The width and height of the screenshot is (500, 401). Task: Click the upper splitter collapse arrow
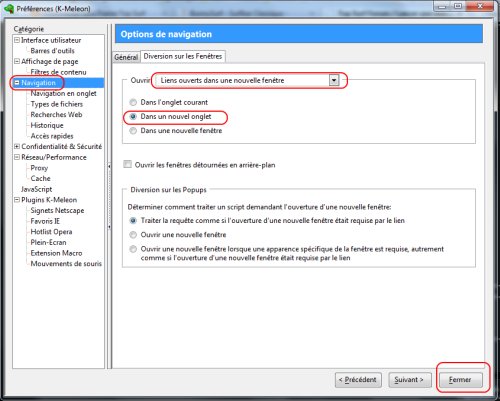[109, 166]
